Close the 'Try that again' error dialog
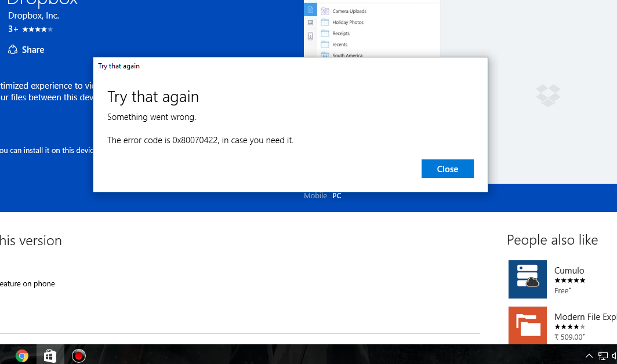Image resolution: width=617 pixels, height=364 pixels. click(x=448, y=169)
